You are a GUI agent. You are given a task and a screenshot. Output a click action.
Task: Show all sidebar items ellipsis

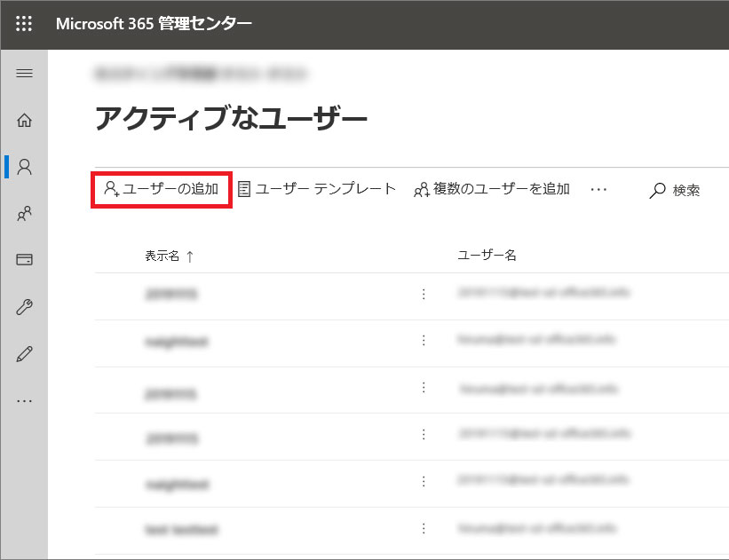coord(24,400)
